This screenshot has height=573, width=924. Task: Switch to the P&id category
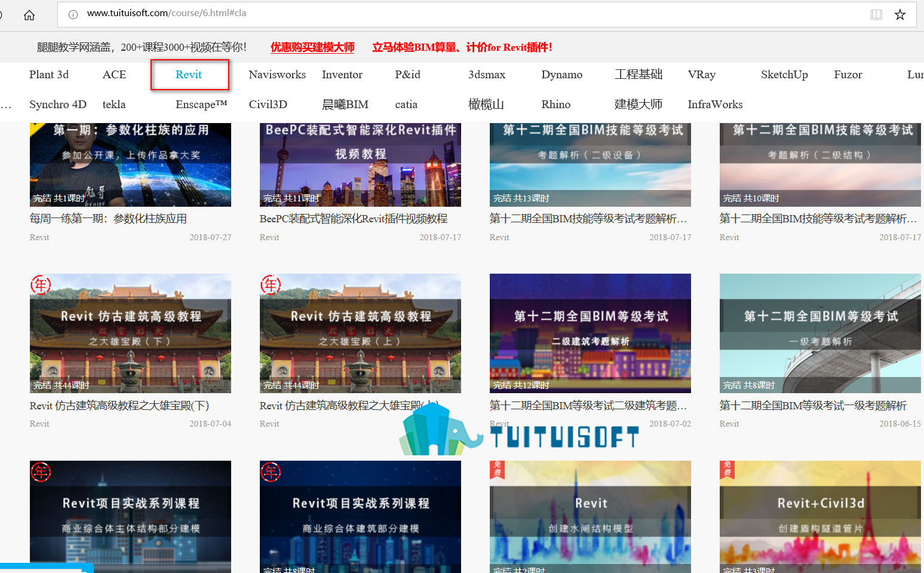408,75
